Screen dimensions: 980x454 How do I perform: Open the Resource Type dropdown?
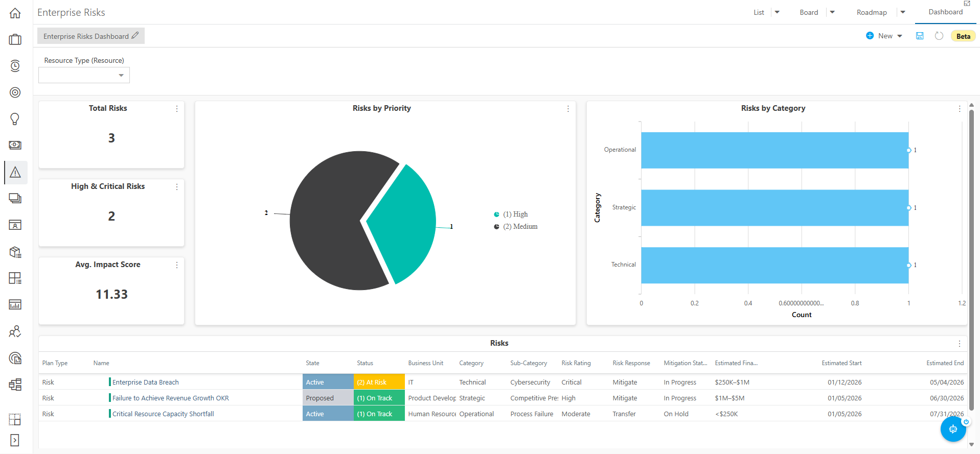(84, 75)
